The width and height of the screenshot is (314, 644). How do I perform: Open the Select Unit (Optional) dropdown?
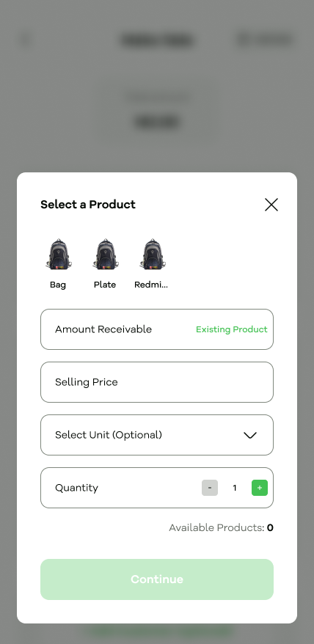pos(157,435)
